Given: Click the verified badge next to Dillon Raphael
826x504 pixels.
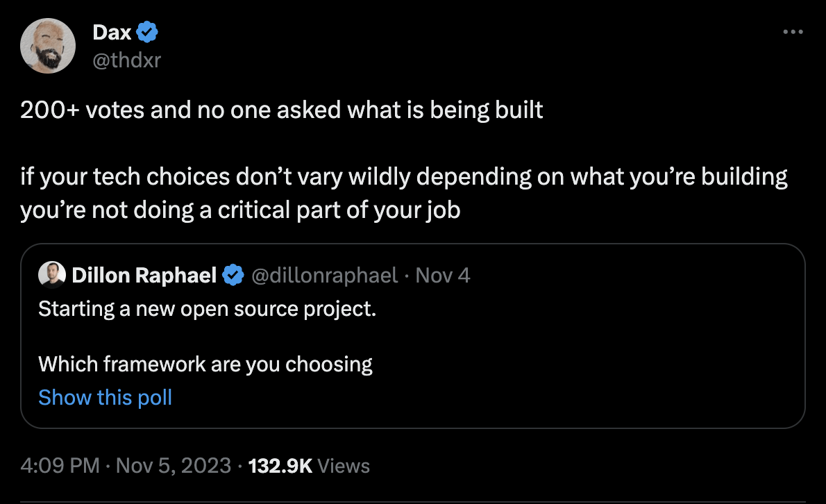Looking at the screenshot, I should pyautogui.click(x=233, y=276).
